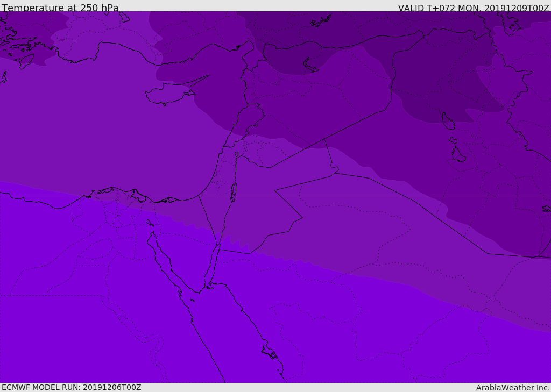Pick the Sea of Galilee on map

pos(236,154)
